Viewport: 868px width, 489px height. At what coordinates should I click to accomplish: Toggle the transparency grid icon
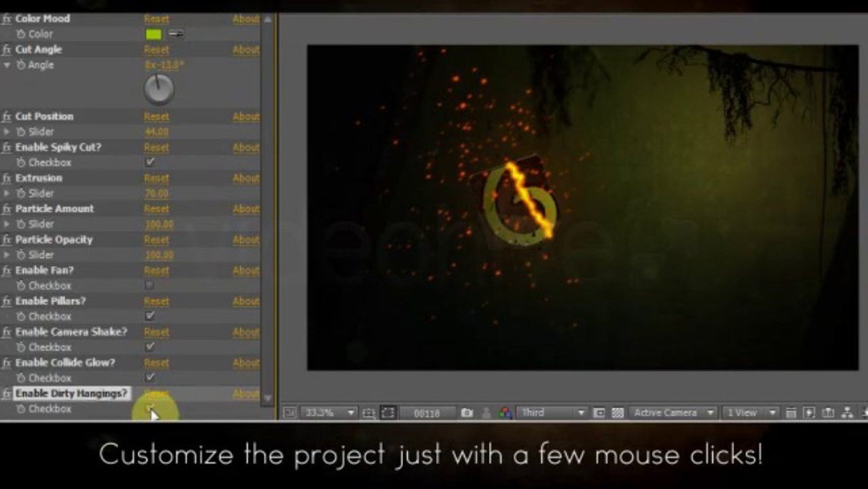click(x=618, y=412)
